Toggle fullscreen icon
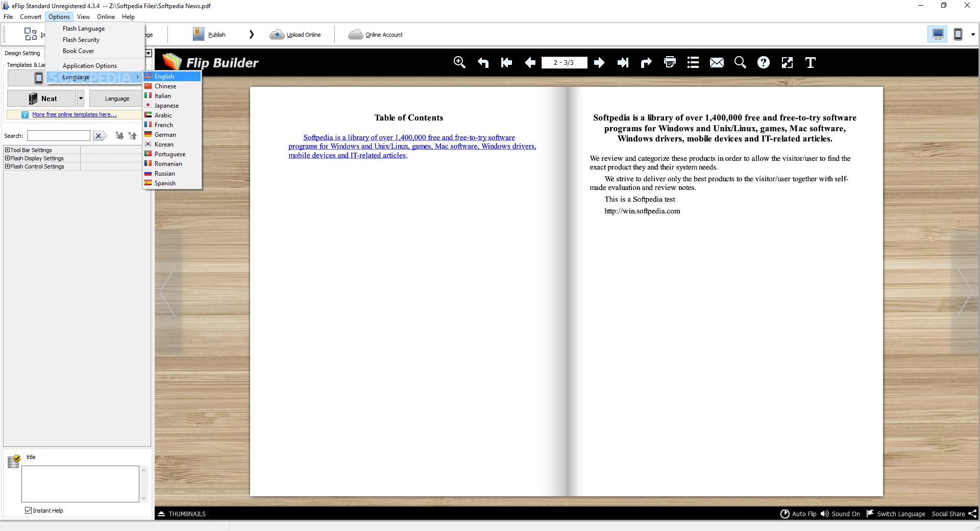The image size is (980, 531). coord(787,62)
